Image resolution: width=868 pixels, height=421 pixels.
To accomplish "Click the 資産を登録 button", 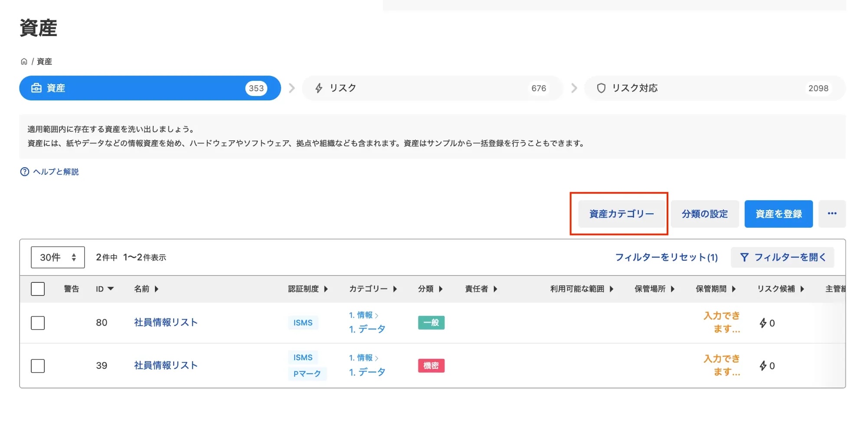I will [x=779, y=214].
